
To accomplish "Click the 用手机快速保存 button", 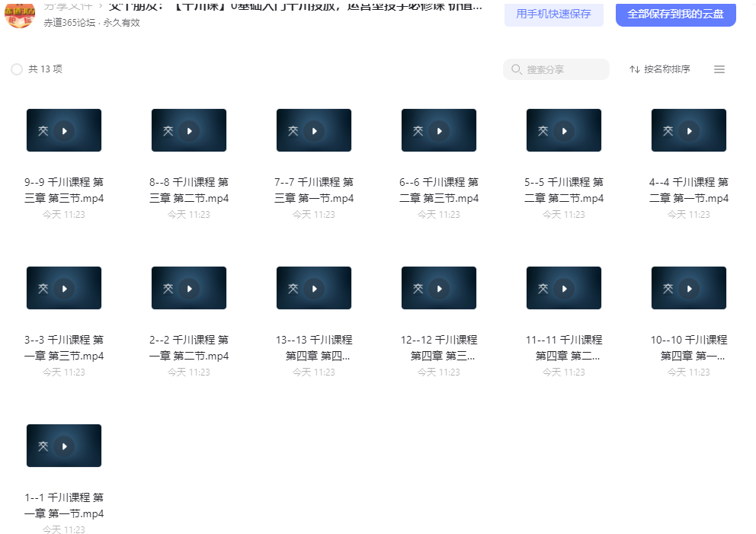I will 553,14.
